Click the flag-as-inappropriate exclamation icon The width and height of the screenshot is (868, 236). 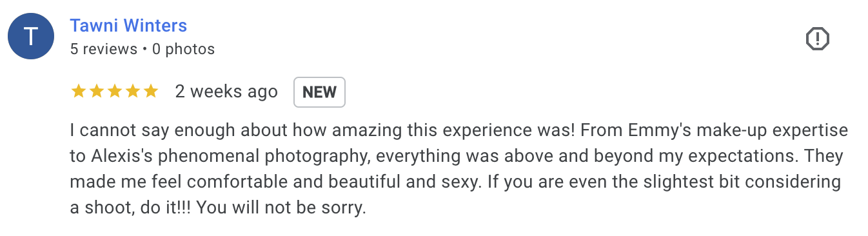tap(818, 39)
